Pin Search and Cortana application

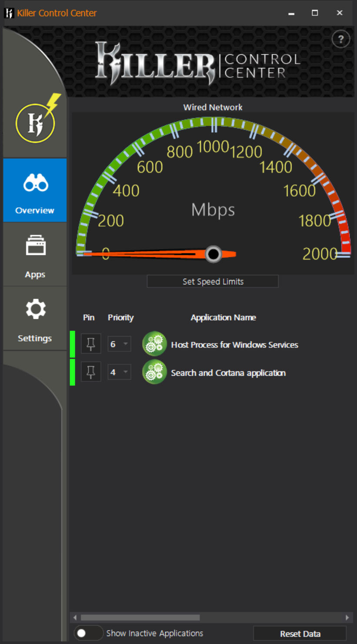point(91,372)
